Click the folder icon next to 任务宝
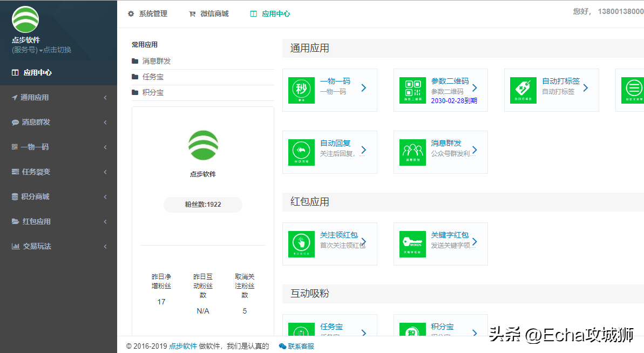Viewport: 644px width, 353px height. point(135,77)
